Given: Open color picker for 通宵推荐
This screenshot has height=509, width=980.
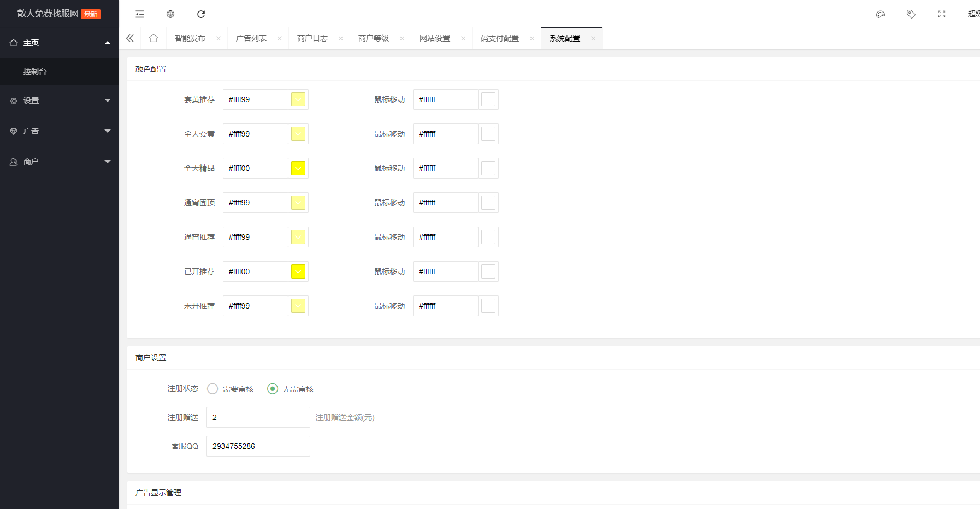Looking at the screenshot, I should [x=298, y=237].
